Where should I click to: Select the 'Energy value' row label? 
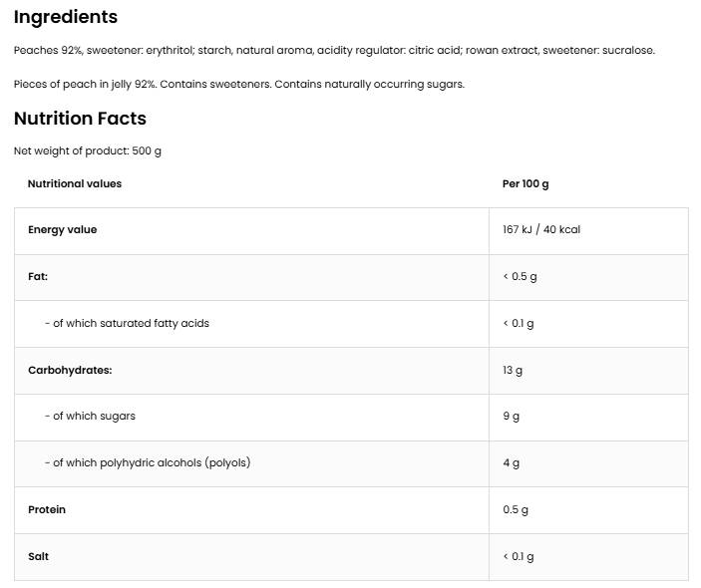click(63, 230)
